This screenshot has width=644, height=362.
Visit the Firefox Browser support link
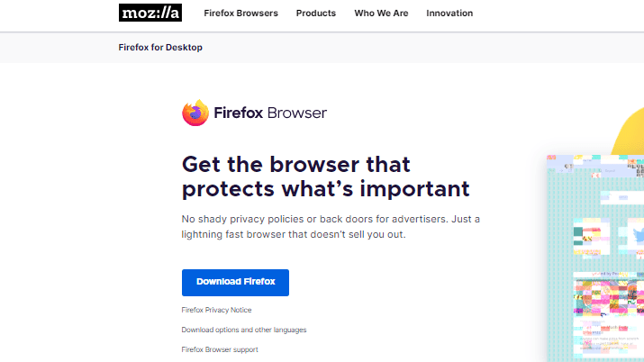pyautogui.click(x=220, y=349)
